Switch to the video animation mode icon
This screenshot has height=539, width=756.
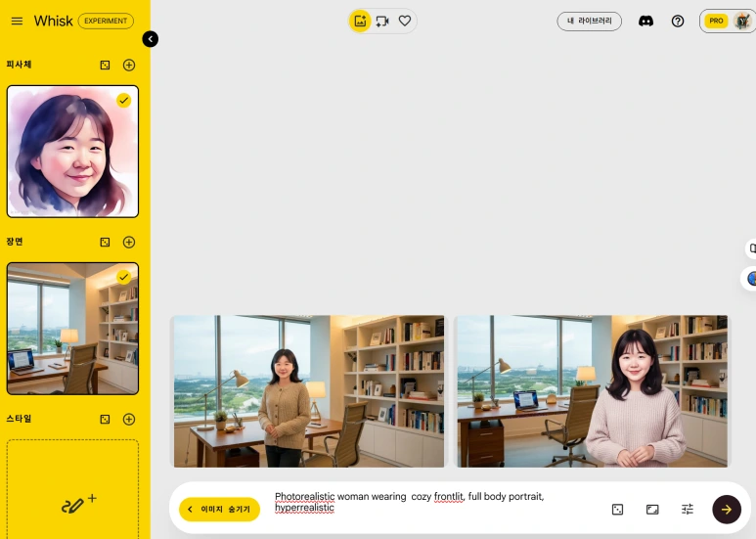tap(382, 22)
